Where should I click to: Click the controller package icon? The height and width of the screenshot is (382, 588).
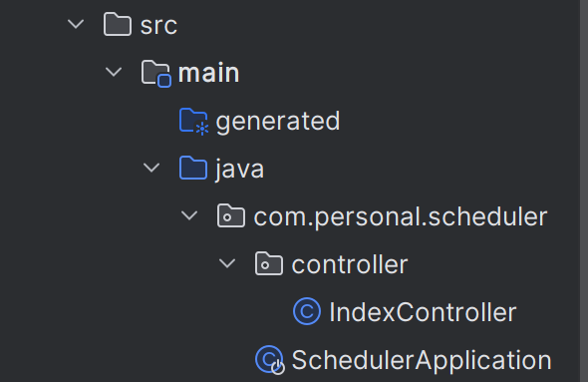pos(269,263)
